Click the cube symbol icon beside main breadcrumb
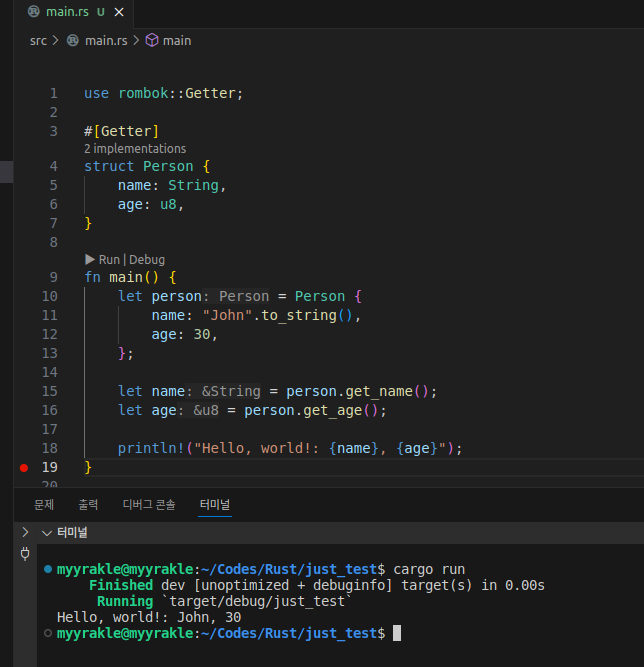644x667 pixels. point(152,40)
